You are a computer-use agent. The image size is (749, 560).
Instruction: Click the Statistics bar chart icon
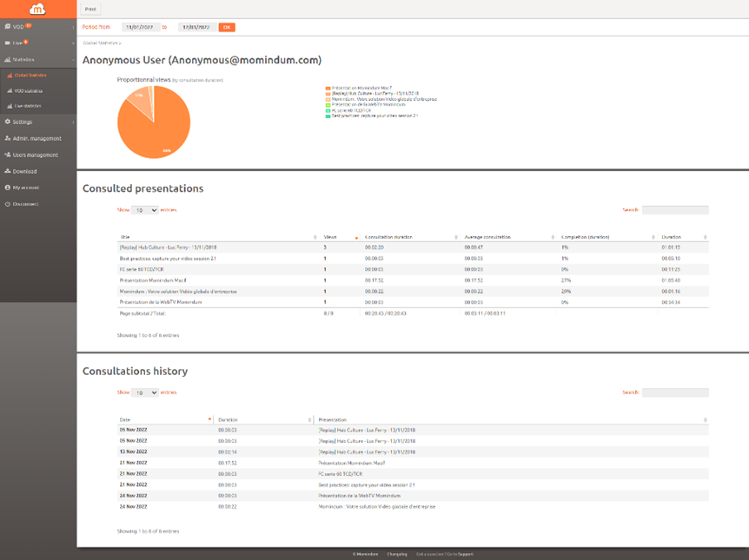tap(8, 59)
